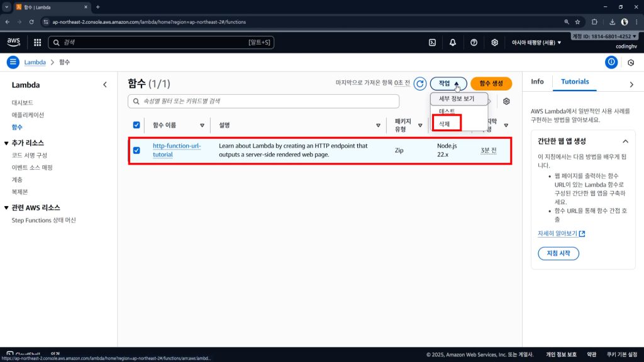The width and height of the screenshot is (644, 362).
Task: Open 이벤트 소스 매핑 in sidebar
Action: click(32, 168)
